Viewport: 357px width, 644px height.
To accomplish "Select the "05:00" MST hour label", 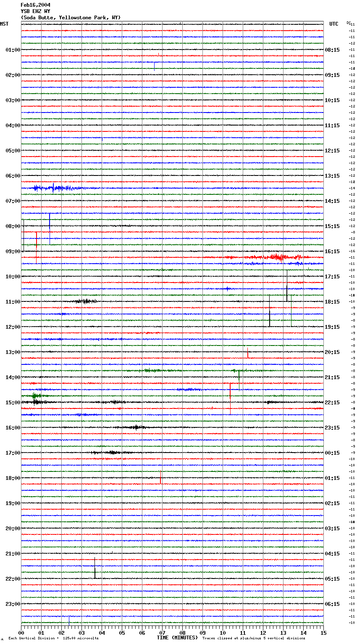I will [13, 151].
